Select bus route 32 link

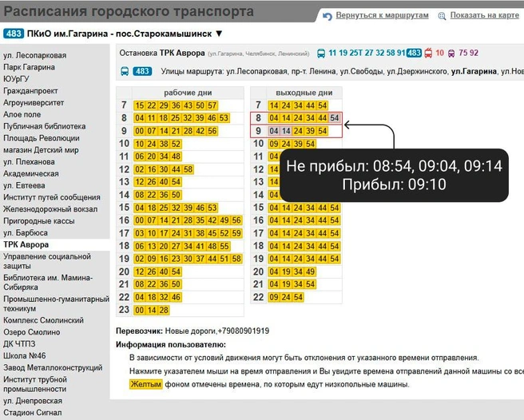click(x=380, y=53)
